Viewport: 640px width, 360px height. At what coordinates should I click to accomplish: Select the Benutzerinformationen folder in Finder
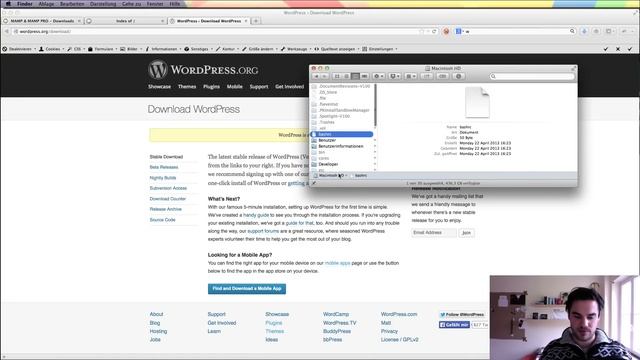340,146
